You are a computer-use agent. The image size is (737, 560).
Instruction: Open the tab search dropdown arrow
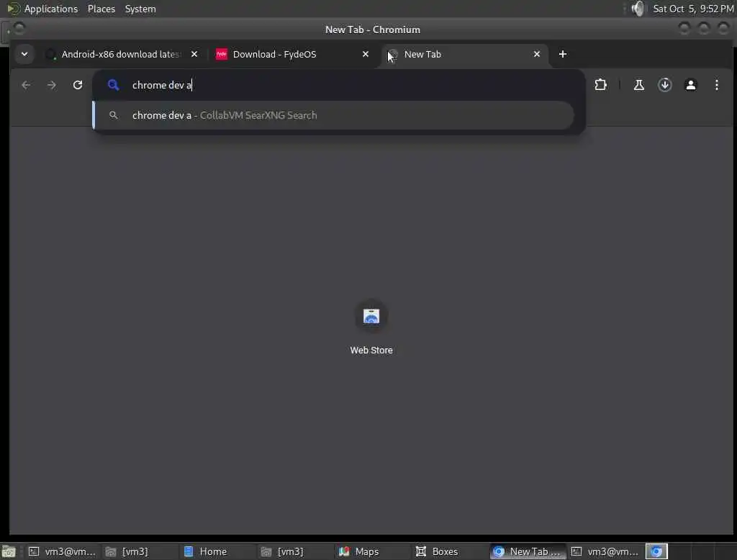(24, 54)
